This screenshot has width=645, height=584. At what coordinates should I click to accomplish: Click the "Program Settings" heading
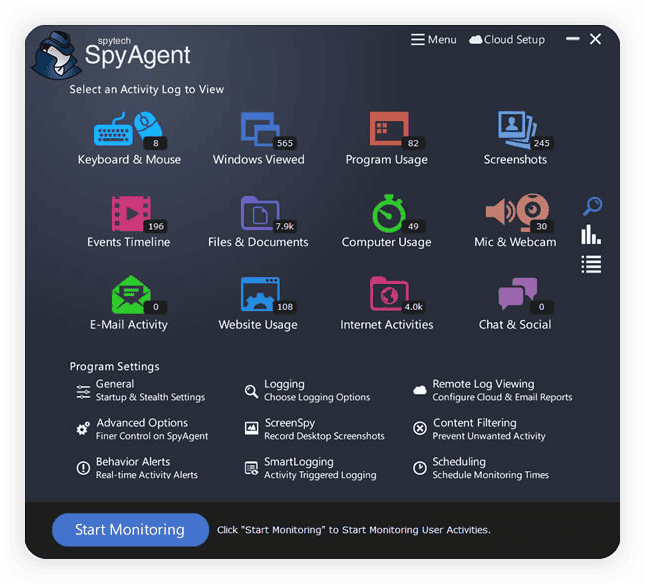pos(114,366)
